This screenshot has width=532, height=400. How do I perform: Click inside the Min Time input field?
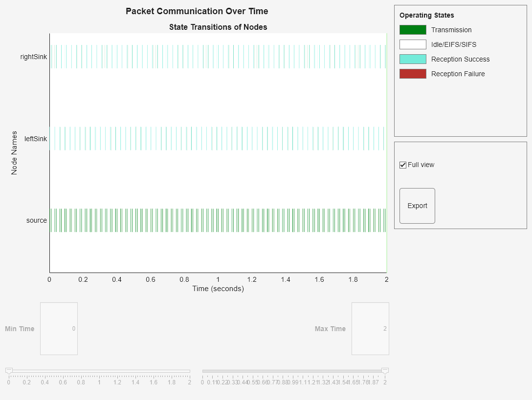click(x=59, y=328)
